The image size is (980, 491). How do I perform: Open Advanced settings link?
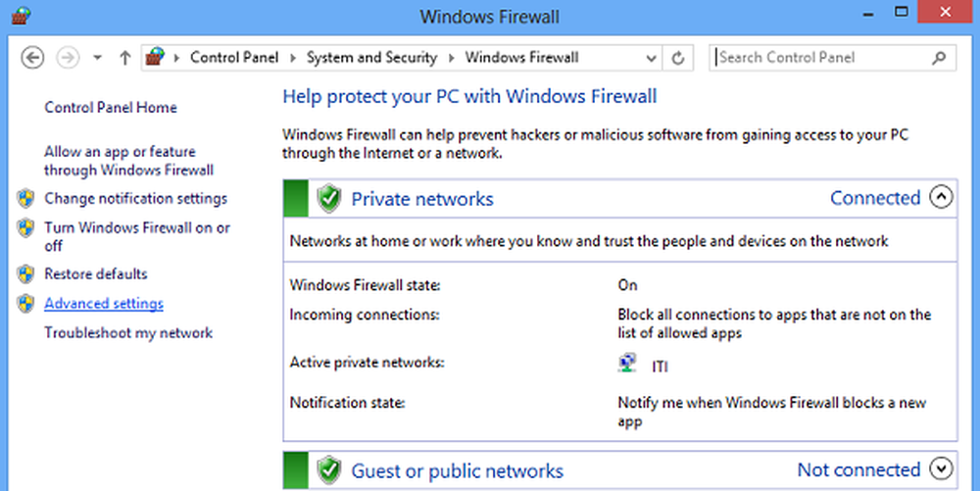pyautogui.click(x=104, y=304)
